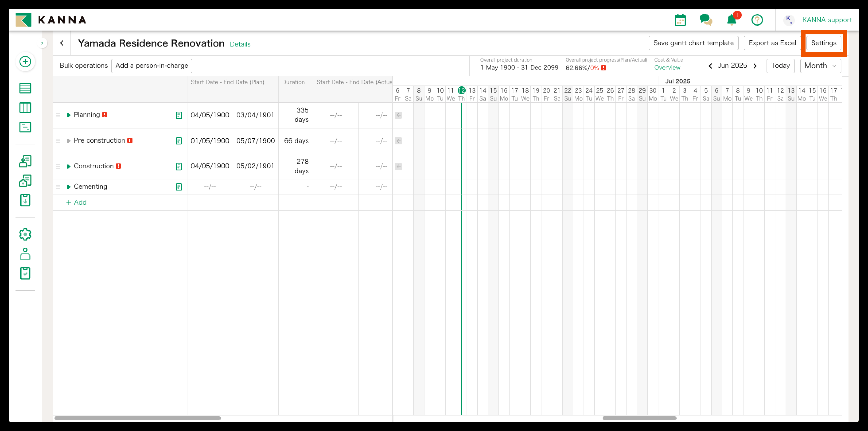Image resolution: width=868 pixels, height=431 pixels.
Task: Go to next month after Jun 2025
Action: pyautogui.click(x=755, y=66)
